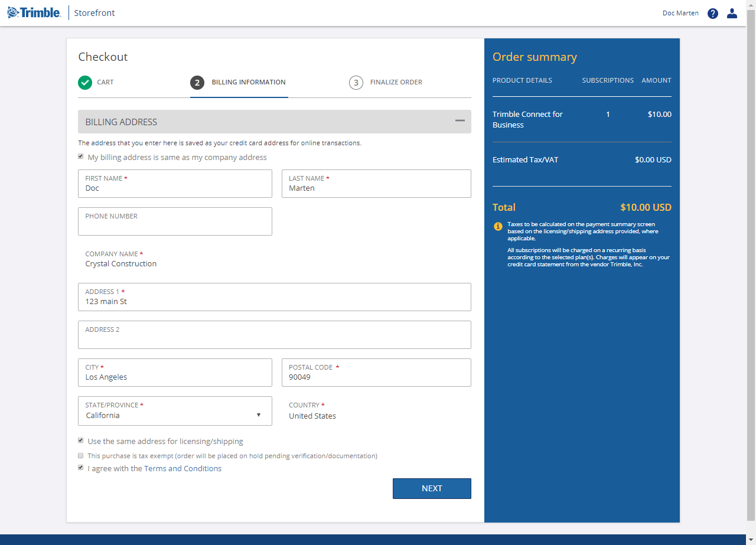
Task: Click the green Cart completed checkmark icon
Action: pos(85,82)
